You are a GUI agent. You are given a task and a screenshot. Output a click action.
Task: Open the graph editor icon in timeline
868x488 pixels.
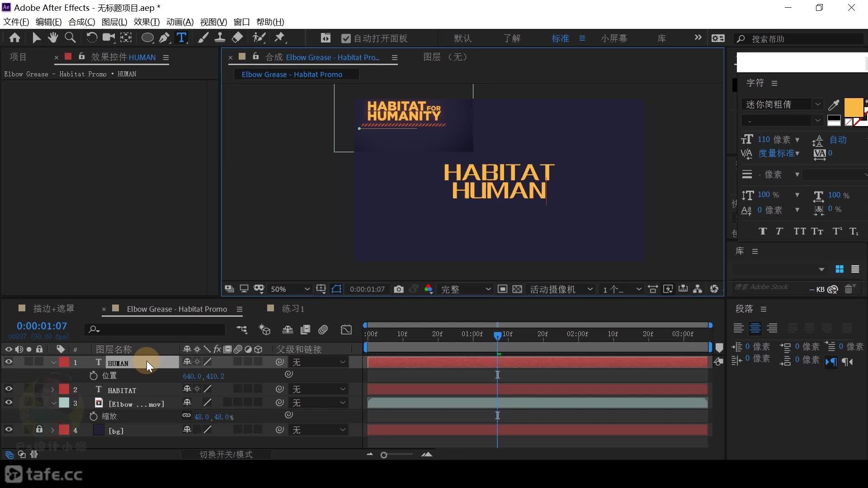pos(346,330)
